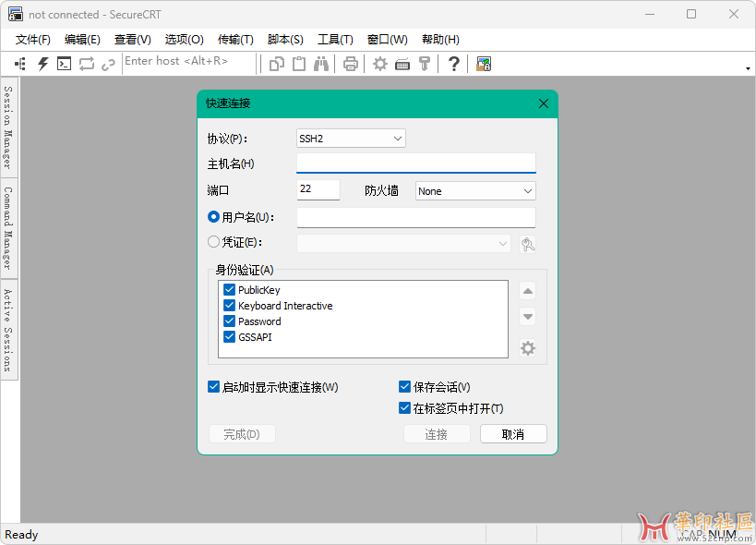The width and height of the screenshot is (756, 545).
Task: Click the credentials manager keys icon
Action: 528,244
